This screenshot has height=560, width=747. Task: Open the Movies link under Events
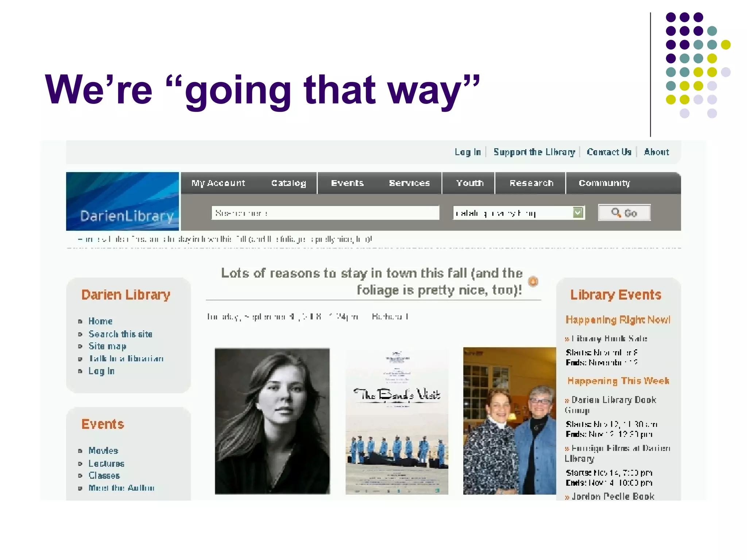[103, 451]
